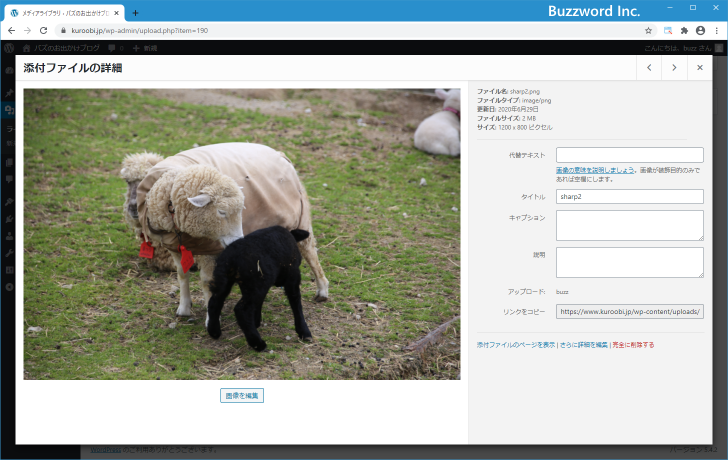728x460 pixels.
Task: Close the attachment details dialog
Action: coord(699,68)
